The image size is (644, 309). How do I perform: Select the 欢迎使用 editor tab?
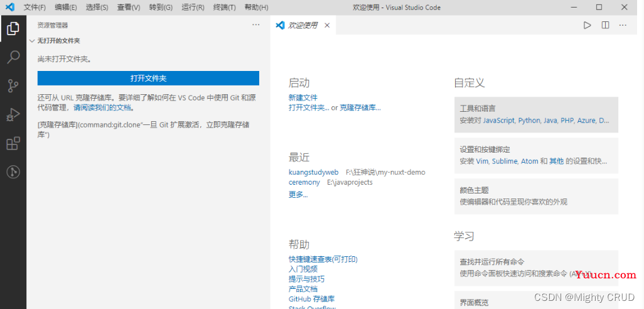(303, 25)
